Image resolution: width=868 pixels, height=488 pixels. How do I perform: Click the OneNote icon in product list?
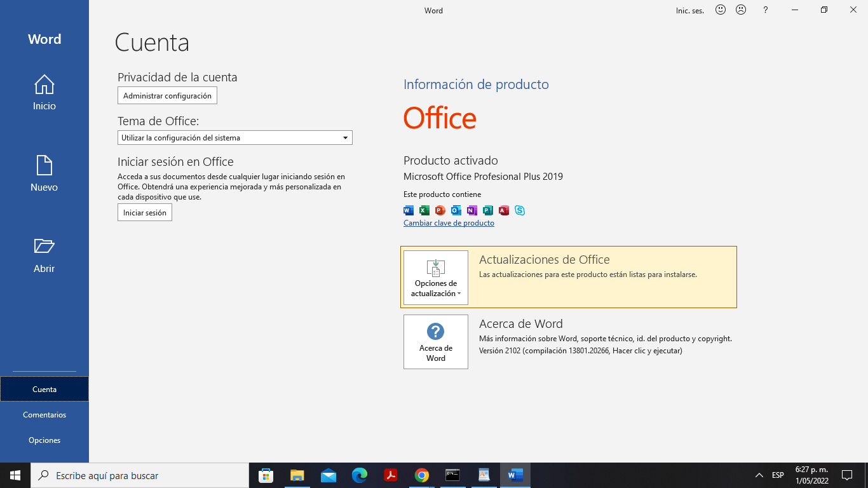click(472, 210)
